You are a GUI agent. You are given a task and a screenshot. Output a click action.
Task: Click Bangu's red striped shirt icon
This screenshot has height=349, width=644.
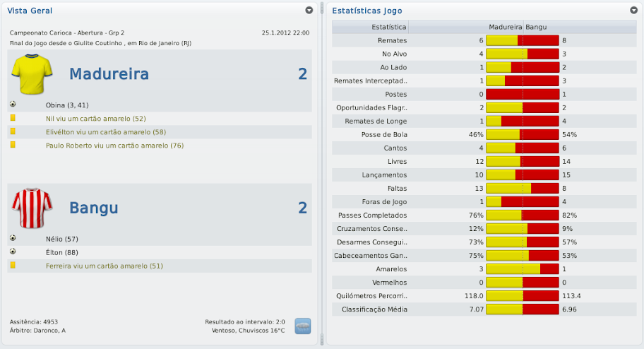32,207
